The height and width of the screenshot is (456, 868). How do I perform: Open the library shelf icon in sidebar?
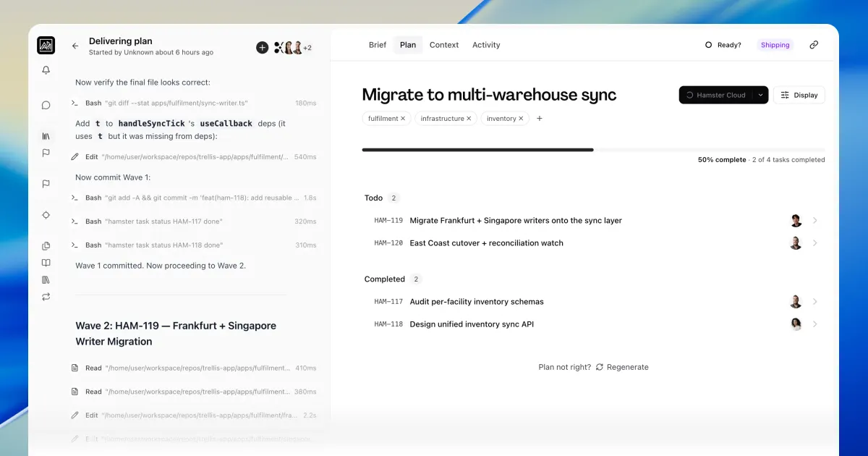46,136
